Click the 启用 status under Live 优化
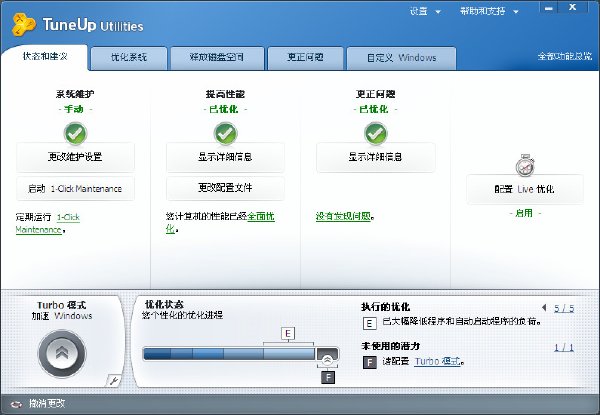The width and height of the screenshot is (600, 415). click(x=524, y=213)
